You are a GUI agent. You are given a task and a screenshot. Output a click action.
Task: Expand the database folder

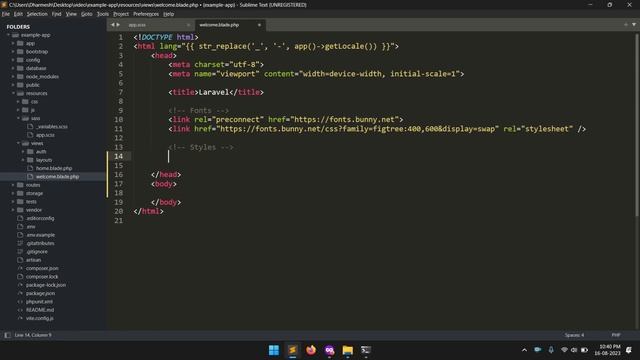(13, 68)
